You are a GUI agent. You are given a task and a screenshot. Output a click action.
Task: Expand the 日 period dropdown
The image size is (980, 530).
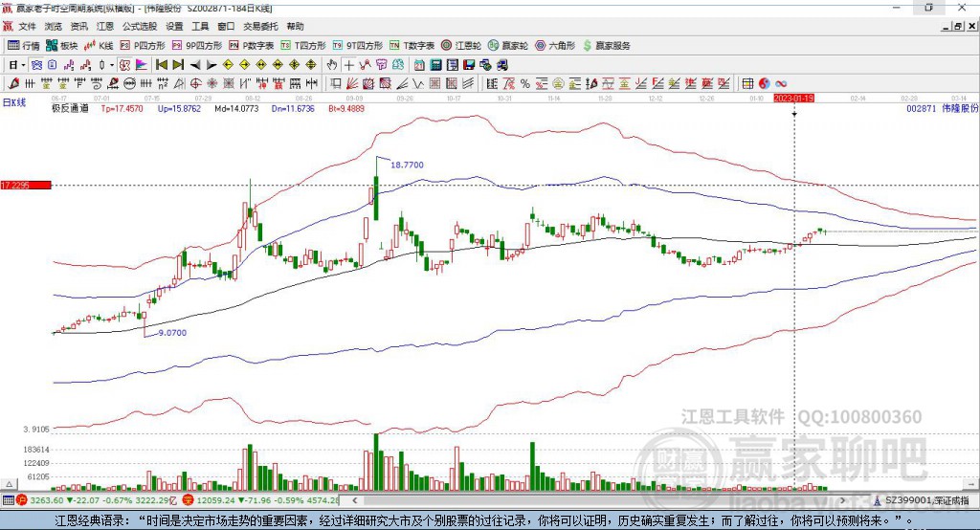click(x=23, y=65)
